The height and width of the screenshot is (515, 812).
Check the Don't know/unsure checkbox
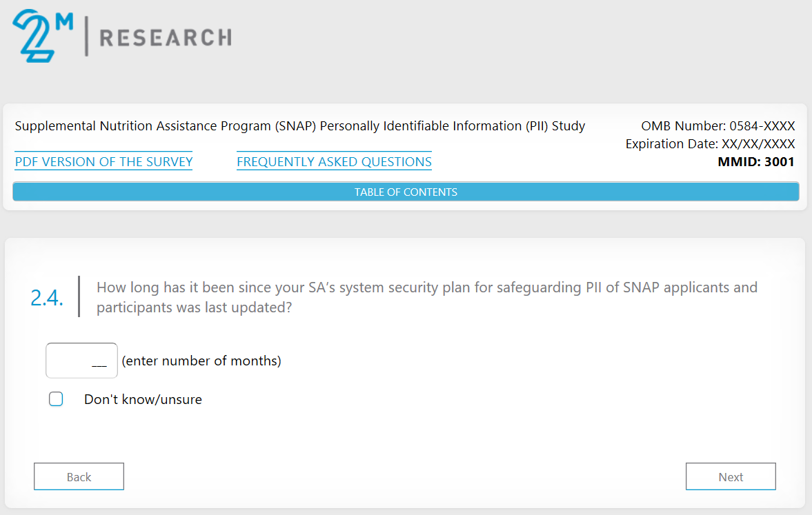click(56, 399)
